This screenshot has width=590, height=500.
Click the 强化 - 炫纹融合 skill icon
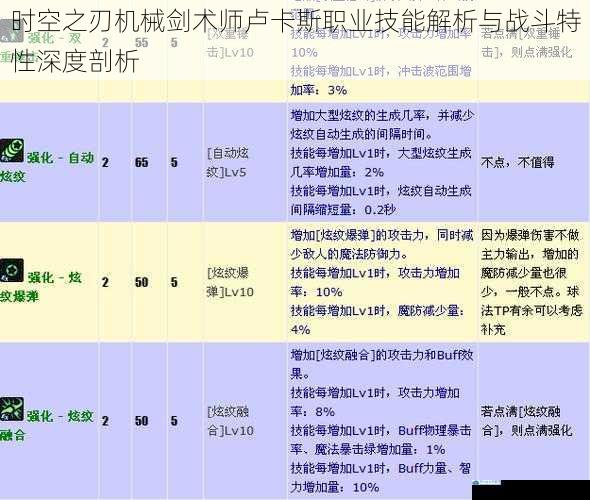click(12, 409)
